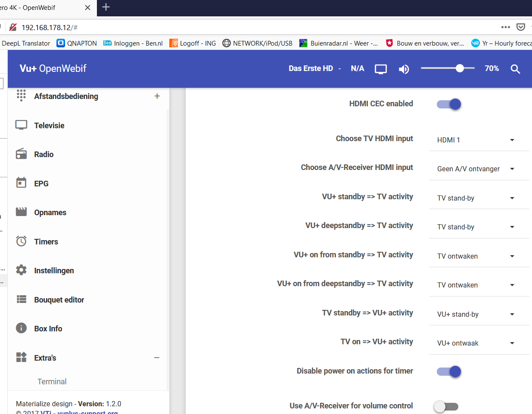The height and width of the screenshot is (414, 532).
Task: Open VU+ on from deepstandby dropdown
Action: tap(479, 285)
